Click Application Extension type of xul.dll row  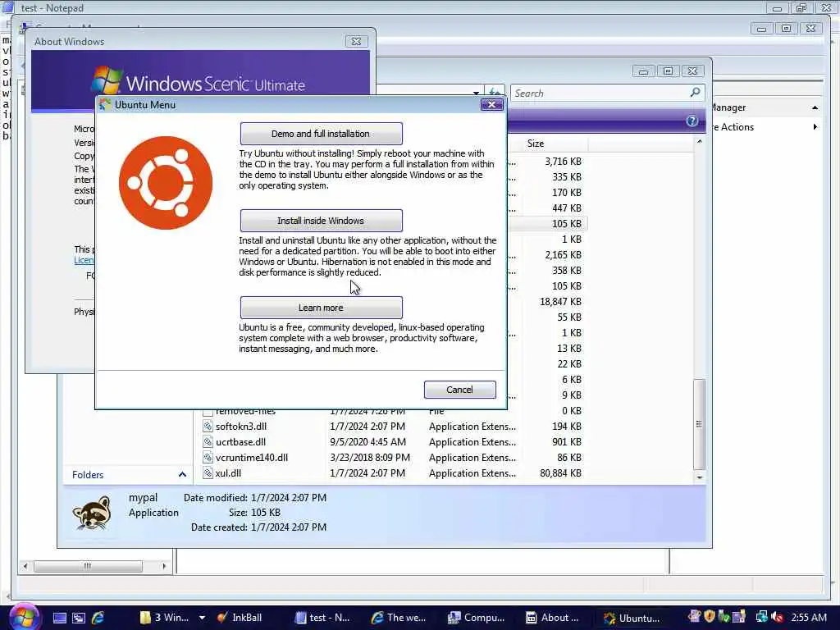pos(472,473)
